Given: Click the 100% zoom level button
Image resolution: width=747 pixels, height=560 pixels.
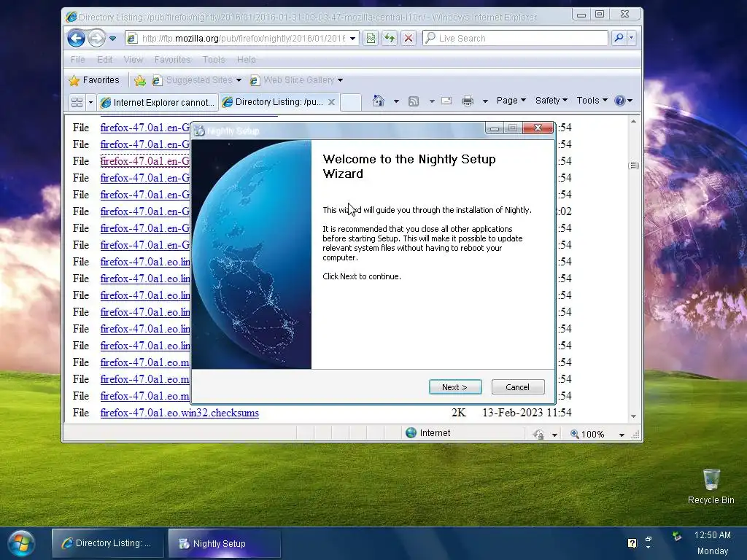Looking at the screenshot, I should [588, 434].
